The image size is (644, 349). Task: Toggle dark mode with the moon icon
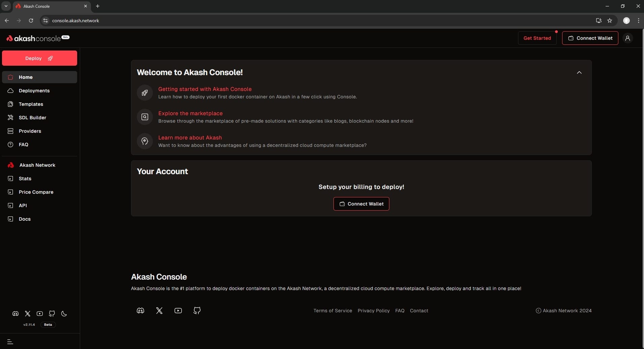64,314
